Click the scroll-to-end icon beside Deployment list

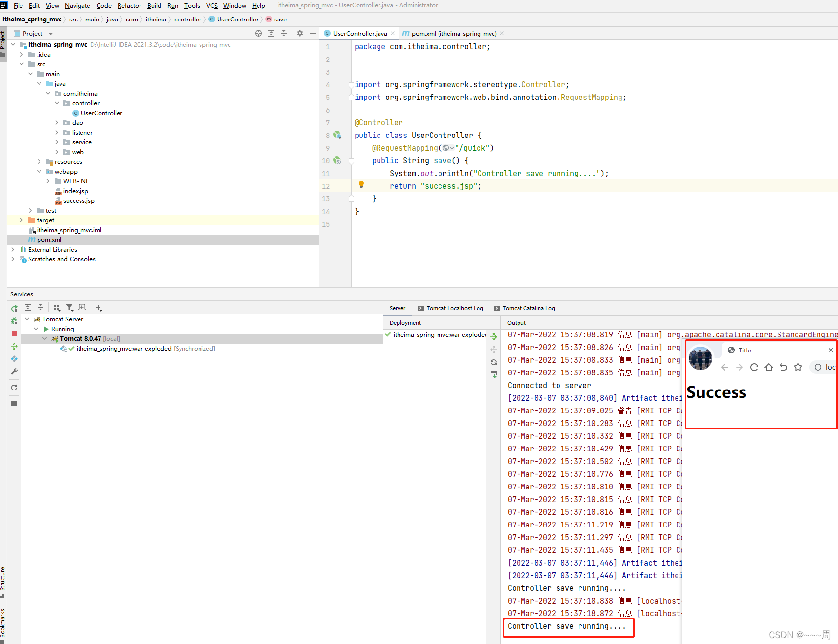click(494, 374)
